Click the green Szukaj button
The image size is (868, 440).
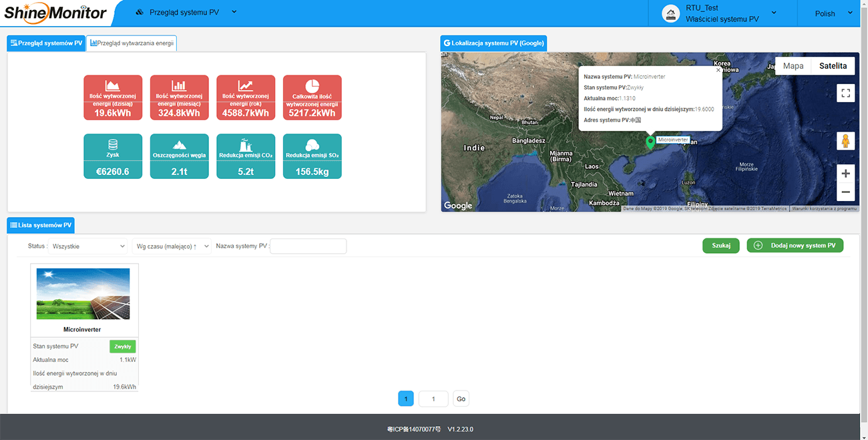(x=721, y=246)
